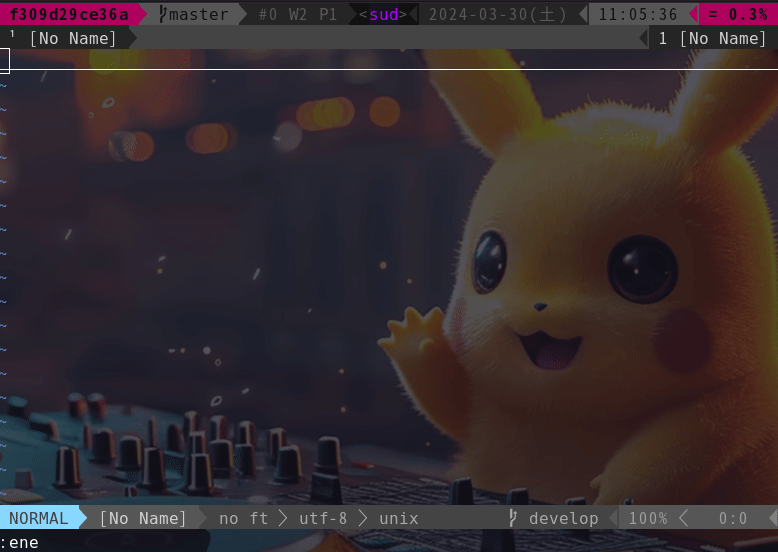Click the :ene command line text
Viewport: 778px width, 552px height.
pos(19,542)
